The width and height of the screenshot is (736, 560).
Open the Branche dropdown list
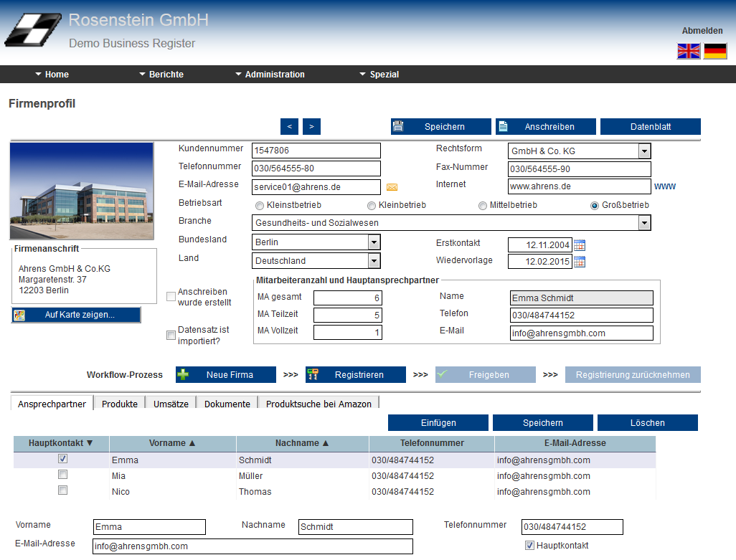(644, 223)
